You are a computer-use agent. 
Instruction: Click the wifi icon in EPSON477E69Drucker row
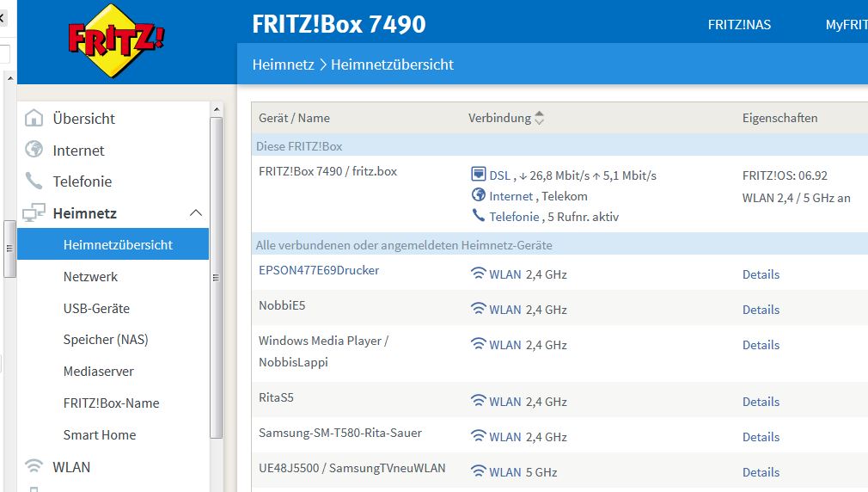point(479,274)
